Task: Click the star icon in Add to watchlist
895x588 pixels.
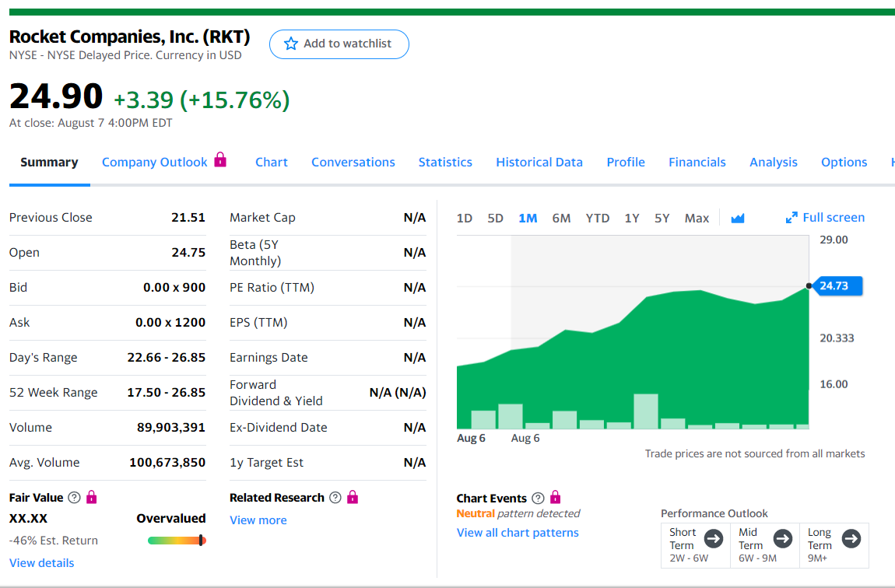Action: click(290, 44)
